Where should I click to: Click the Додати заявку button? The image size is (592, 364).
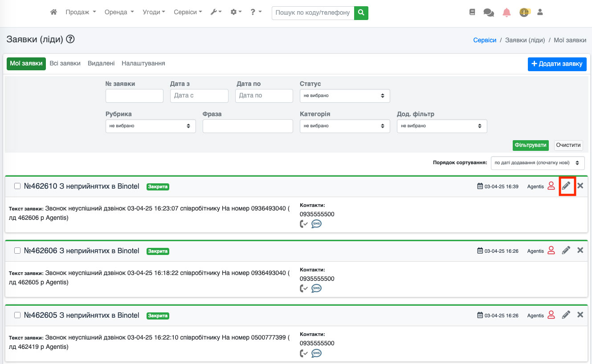[x=557, y=64]
